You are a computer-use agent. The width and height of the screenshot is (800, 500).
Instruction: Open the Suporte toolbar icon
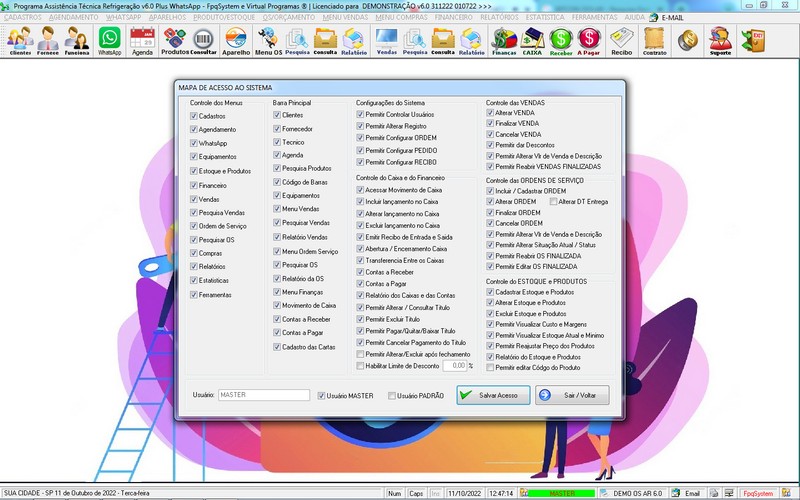719,40
